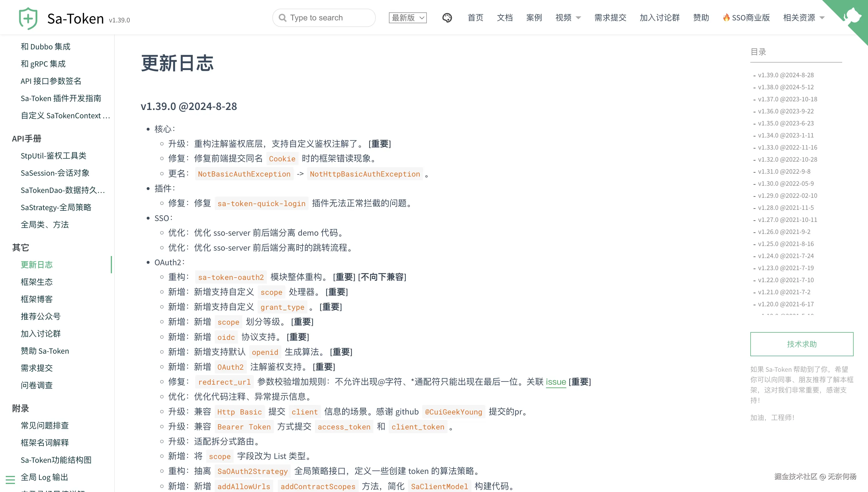Go to 首页 navigation item

tap(475, 18)
